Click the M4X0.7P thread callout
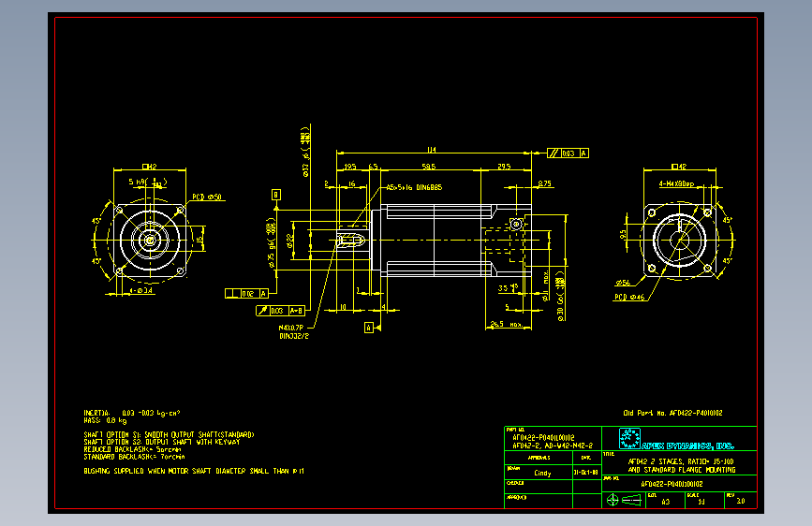Screen dimensions: 812x526 point(291,328)
